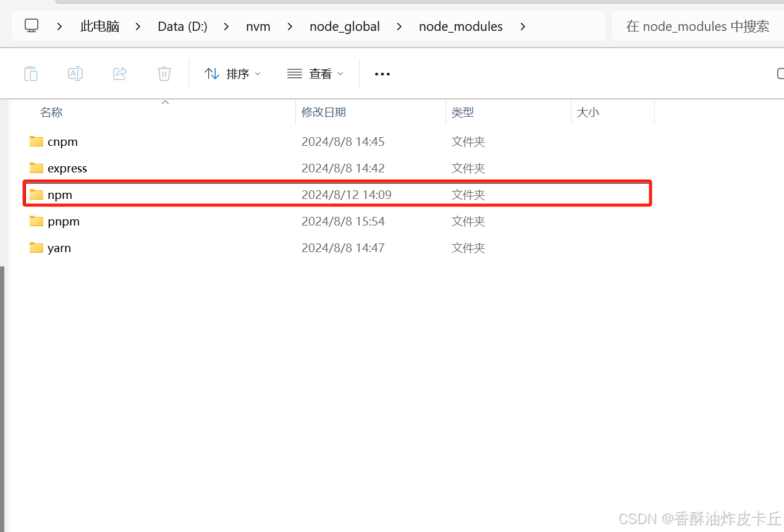Expand the chevron after node_global

399,27
